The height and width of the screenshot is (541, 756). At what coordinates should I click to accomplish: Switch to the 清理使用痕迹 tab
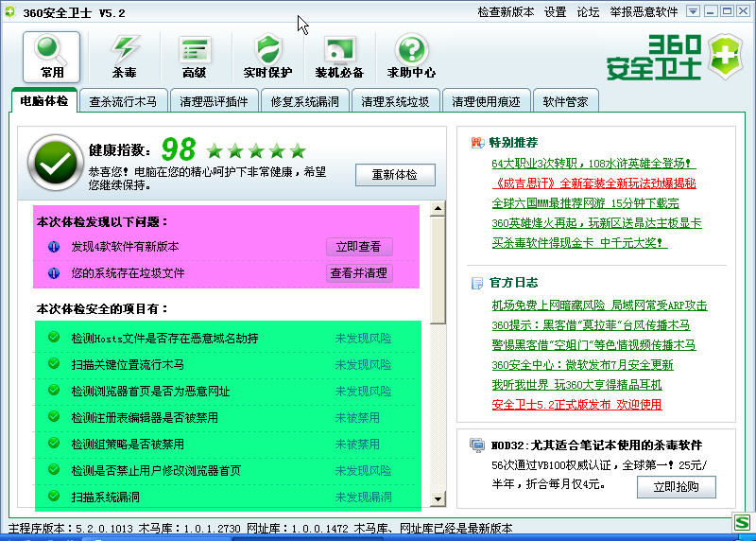(x=486, y=101)
